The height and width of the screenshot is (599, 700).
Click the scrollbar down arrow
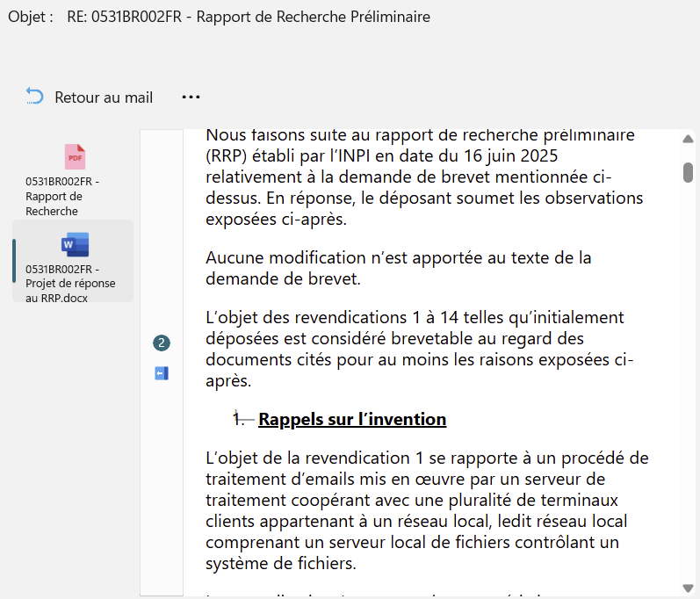click(688, 588)
